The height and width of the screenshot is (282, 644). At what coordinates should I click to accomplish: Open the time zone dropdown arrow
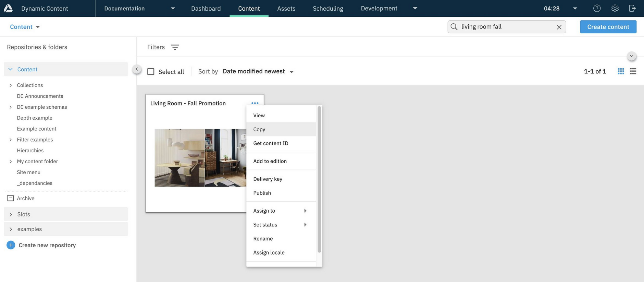[x=575, y=8]
